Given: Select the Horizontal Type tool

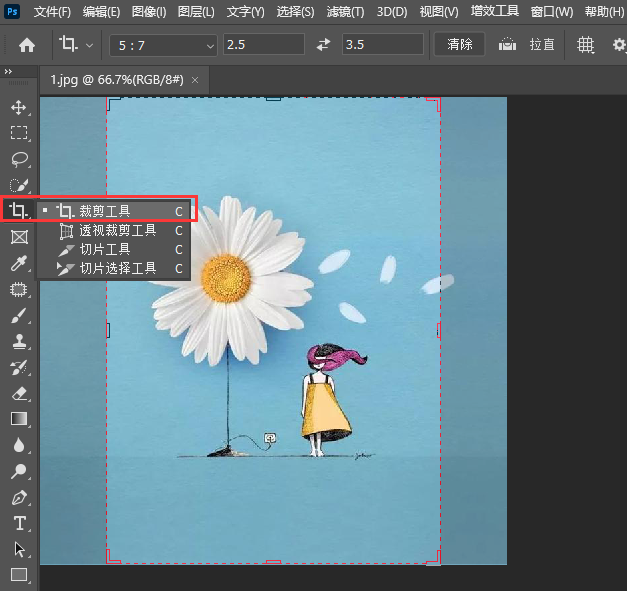Looking at the screenshot, I should (19, 523).
